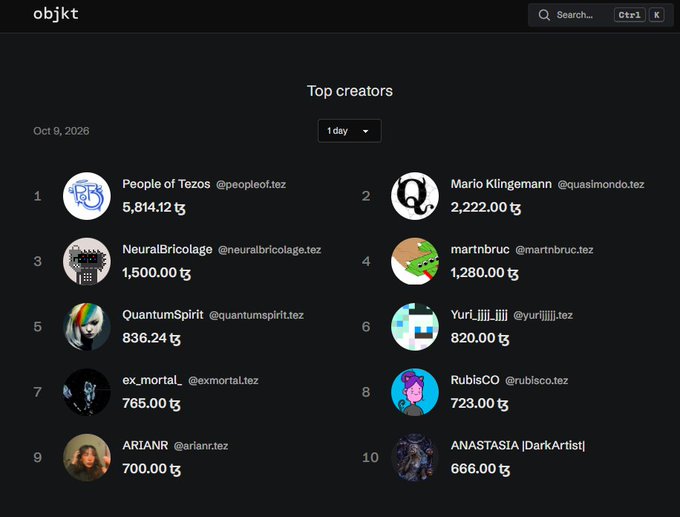Open ANASTASIA DarkArtist avatar
Screen dimensions: 680x517
(x=415, y=458)
